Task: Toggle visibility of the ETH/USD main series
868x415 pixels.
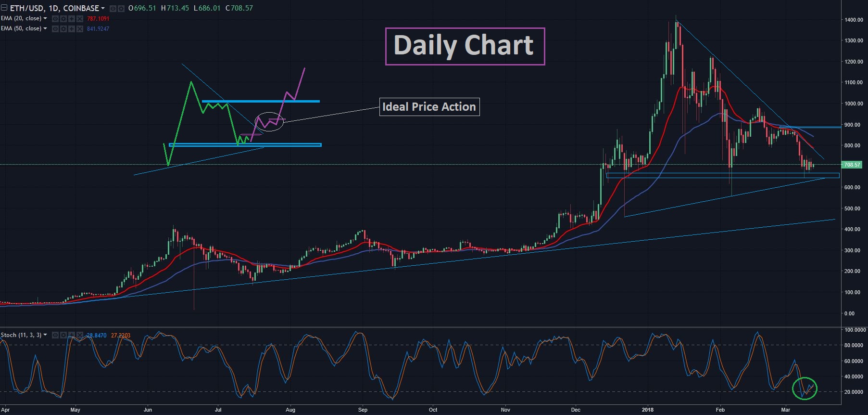Action: tap(113, 8)
